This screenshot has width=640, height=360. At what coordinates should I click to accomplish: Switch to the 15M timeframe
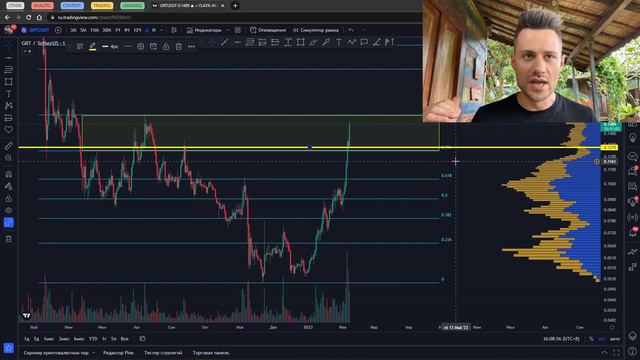pyautogui.click(x=94, y=30)
